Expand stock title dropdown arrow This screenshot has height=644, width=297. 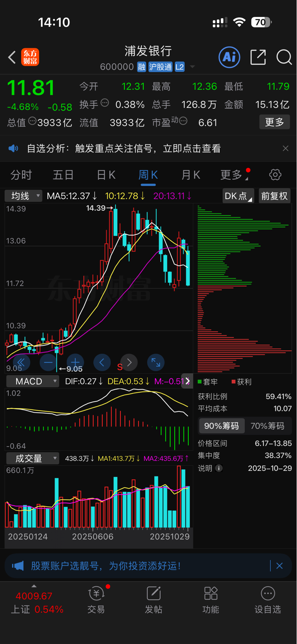[192, 67]
